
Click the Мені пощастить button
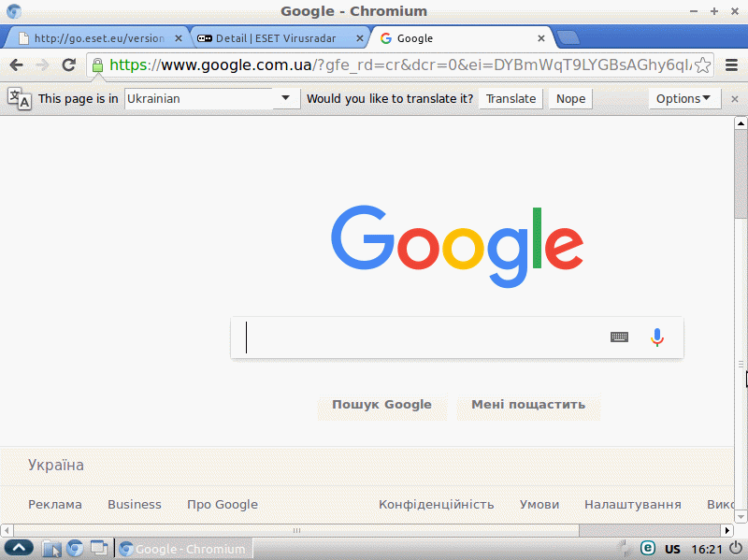pyautogui.click(x=528, y=406)
